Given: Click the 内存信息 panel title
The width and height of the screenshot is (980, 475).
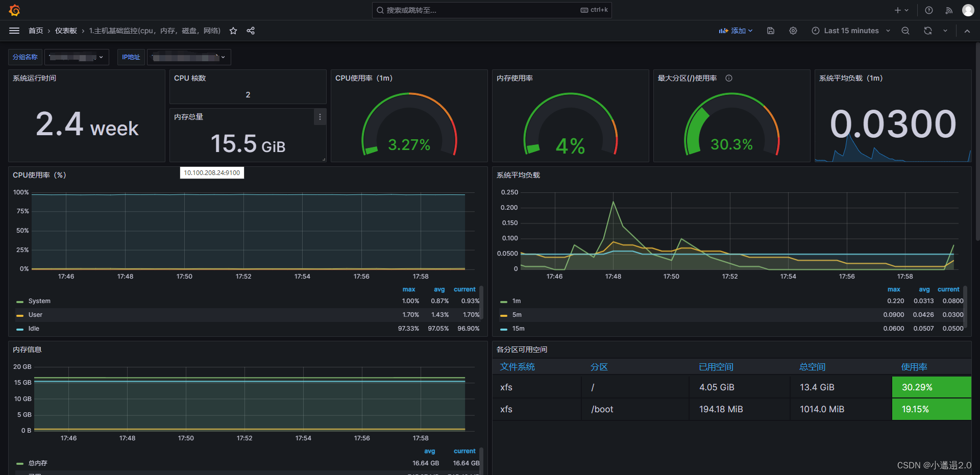Looking at the screenshot, I should [x=27, y=349].
